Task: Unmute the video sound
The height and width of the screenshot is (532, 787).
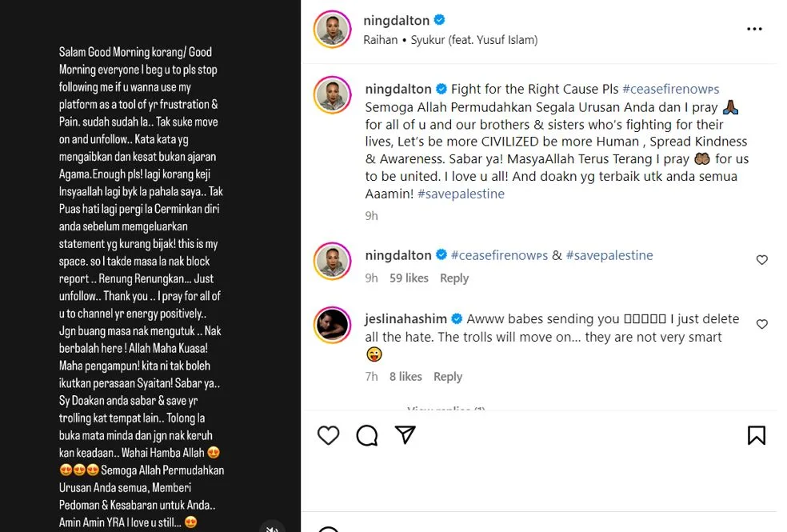Action: coord(272,528)
